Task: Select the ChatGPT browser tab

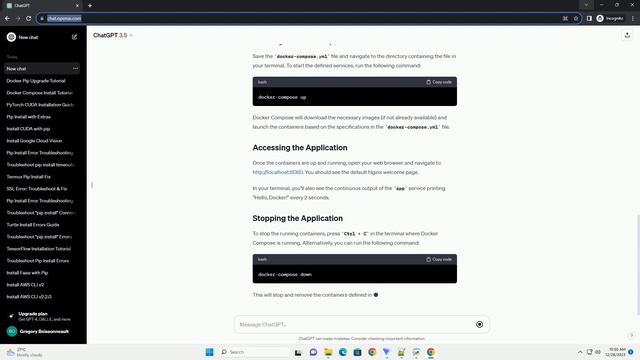Action: click(x=42, y=6)
